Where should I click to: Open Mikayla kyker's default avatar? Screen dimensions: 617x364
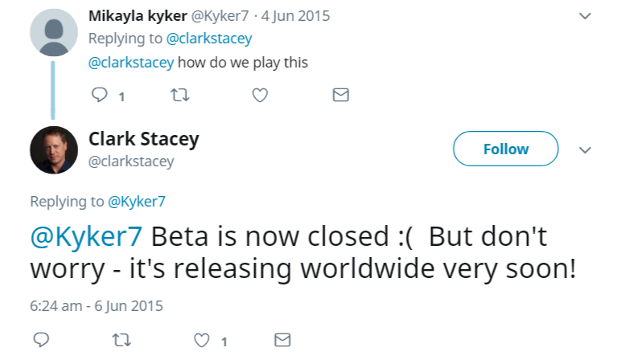(54, 32)
